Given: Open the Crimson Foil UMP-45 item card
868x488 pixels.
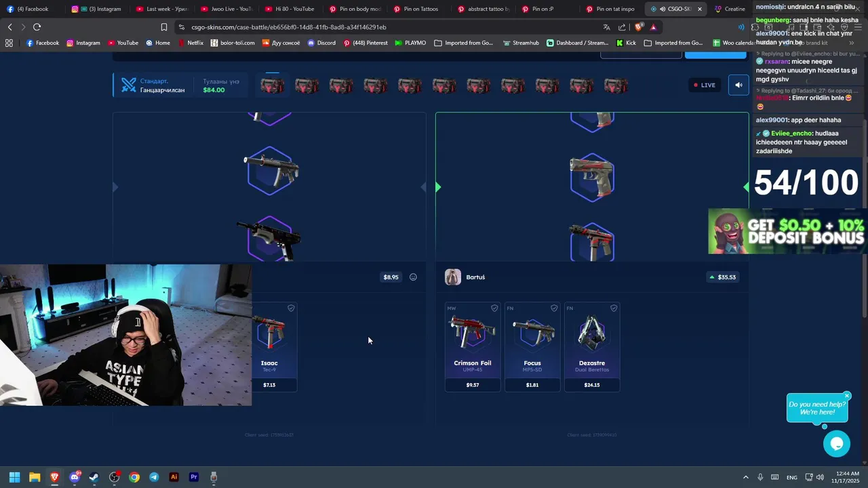Looking at the screenshot, I should point(473,347).
